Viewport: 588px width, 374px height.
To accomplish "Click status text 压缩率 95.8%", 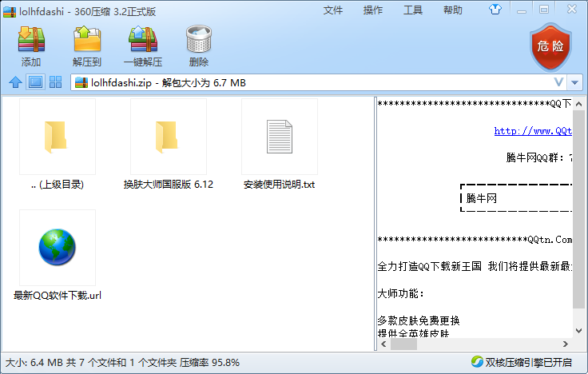I will (x=209, y=362).
